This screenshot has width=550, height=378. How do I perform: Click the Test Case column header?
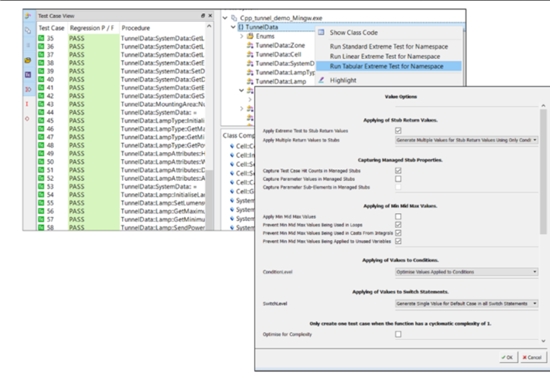tap(52, 28)
